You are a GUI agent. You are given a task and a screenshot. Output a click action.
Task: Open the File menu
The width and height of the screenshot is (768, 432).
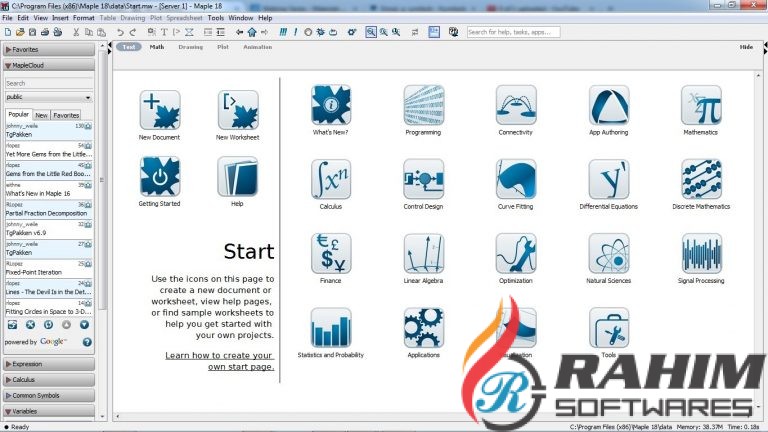pyautogui.click(x=7, y=18)
